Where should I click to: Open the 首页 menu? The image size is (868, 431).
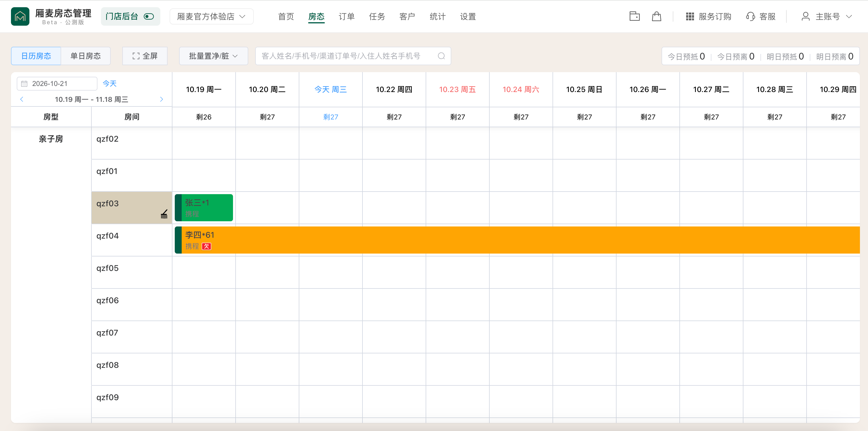pos(286,16)
